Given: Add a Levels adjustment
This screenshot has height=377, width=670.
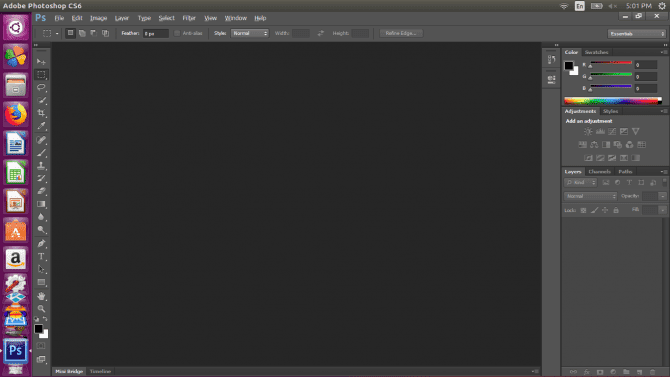Looking at the screenshot, I should coord(600,132).
